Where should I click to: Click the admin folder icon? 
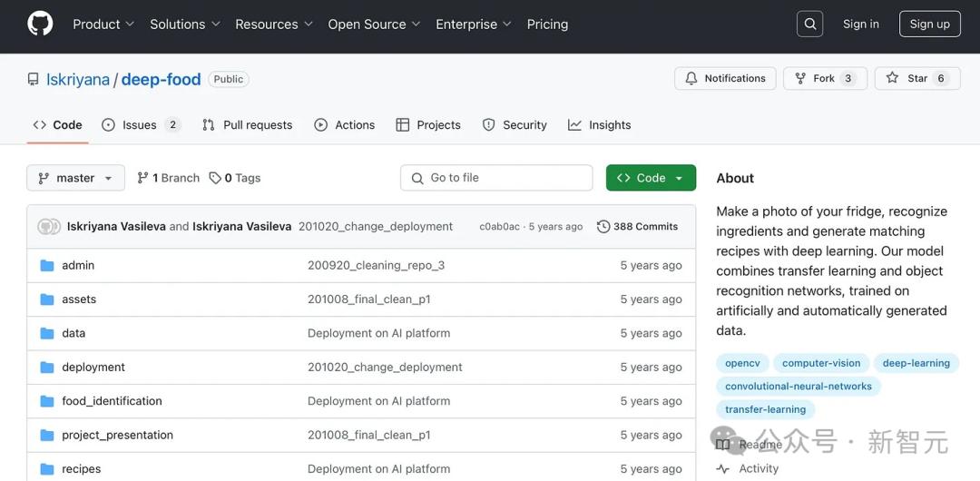coord(47,266)
